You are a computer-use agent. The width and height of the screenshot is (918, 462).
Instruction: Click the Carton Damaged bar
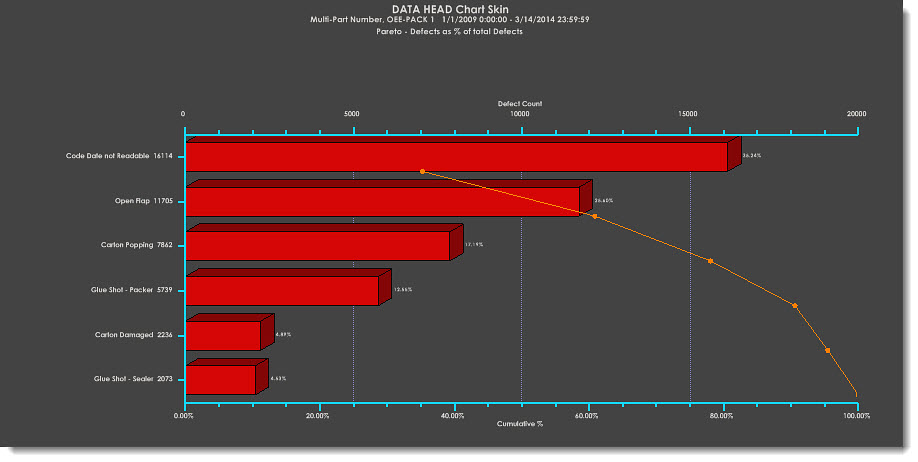(x=223, y=335)
